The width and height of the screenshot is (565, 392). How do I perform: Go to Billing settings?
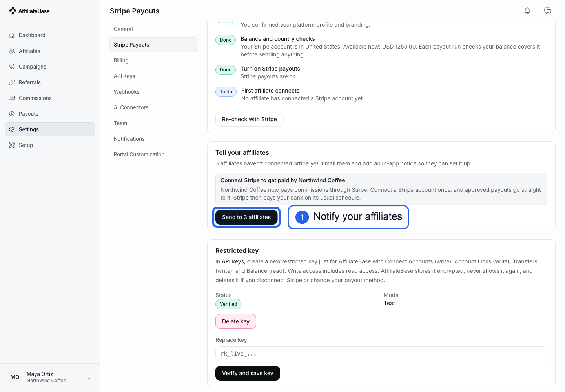coord(154,60)
